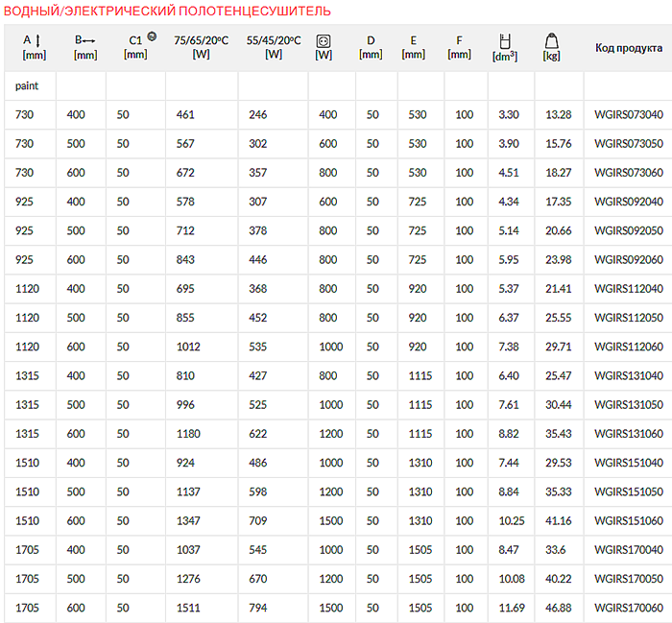The image size is (672, 623).
Task: Click the 794 watt output value
Action: pos(258,608)
